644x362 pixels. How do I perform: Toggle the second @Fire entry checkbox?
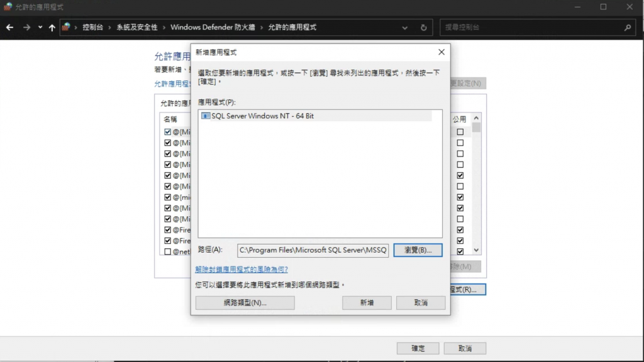click(x=167, y=241)
